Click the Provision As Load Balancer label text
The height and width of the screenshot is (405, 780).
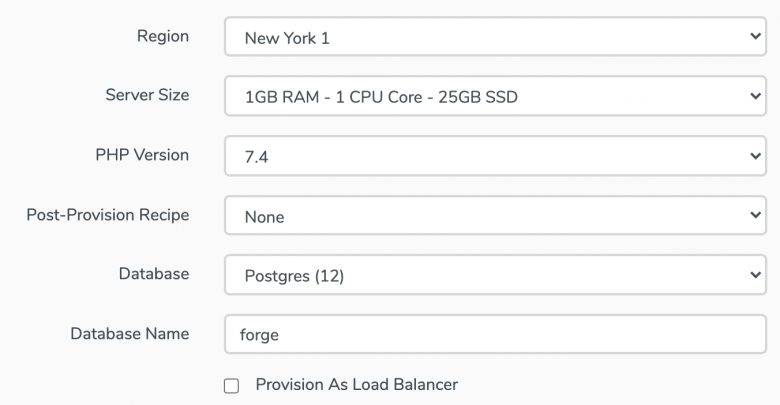[x=357, y=385]
